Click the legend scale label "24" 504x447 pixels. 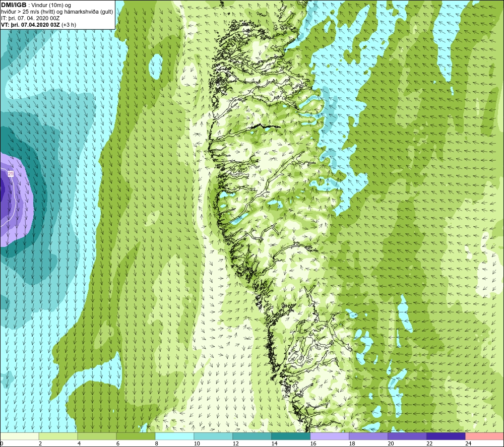(468, 443)
